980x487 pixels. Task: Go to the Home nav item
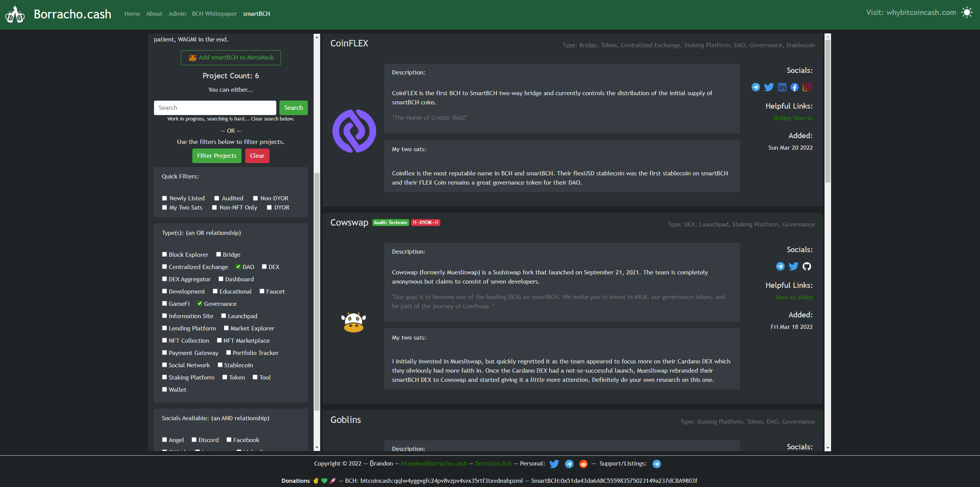click(x=132, y=14)
